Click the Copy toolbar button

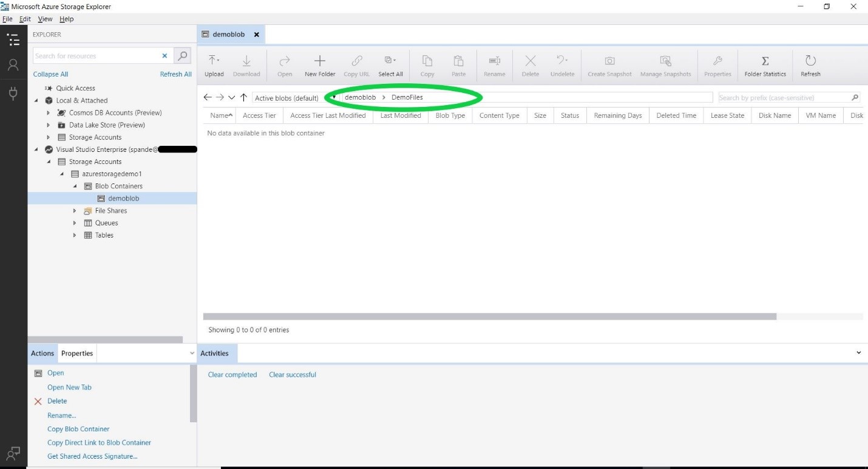427,66
